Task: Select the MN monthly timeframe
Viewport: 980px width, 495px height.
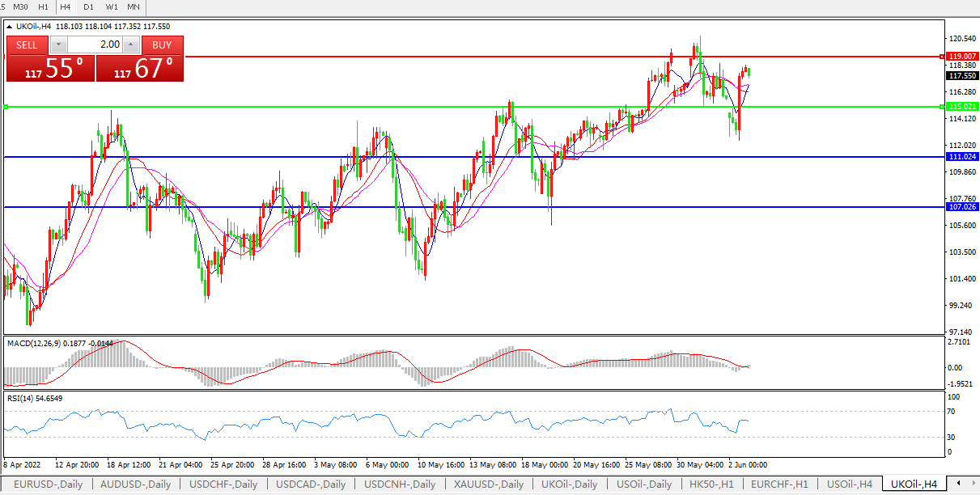Action: pos(134,6)
